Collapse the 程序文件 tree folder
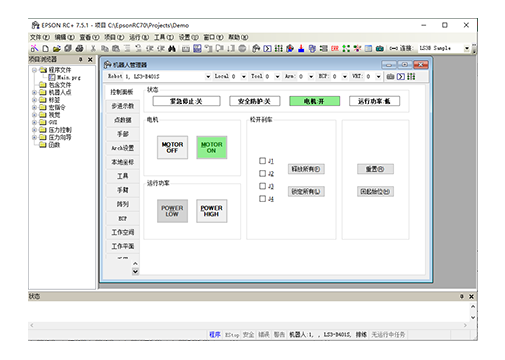This screenshot has height=360, width=505. 34,70
